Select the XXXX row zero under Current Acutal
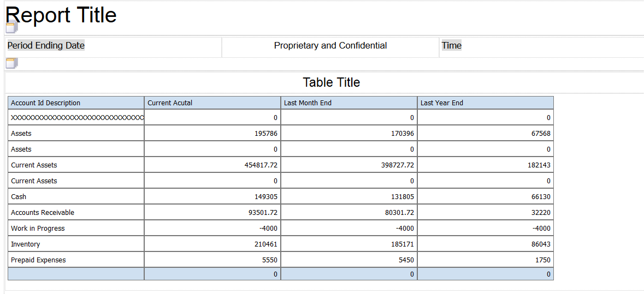Screen dimensions: 644x294 coord(276,118)
